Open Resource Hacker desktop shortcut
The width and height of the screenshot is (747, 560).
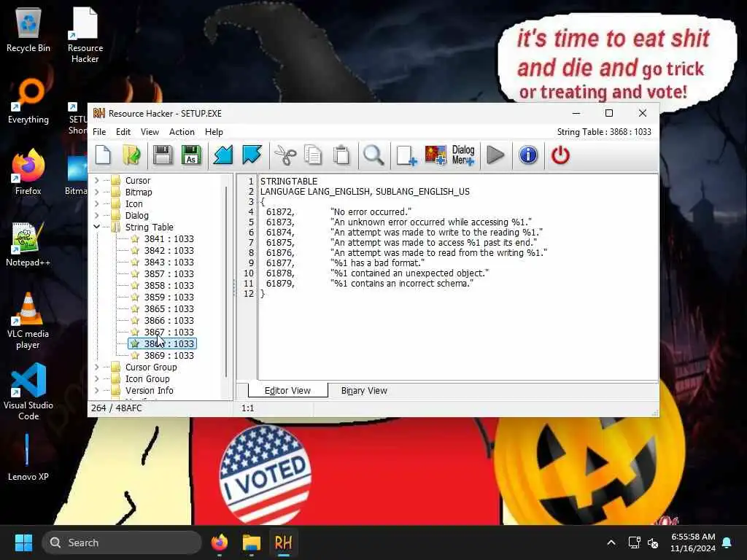click(85, 35)
